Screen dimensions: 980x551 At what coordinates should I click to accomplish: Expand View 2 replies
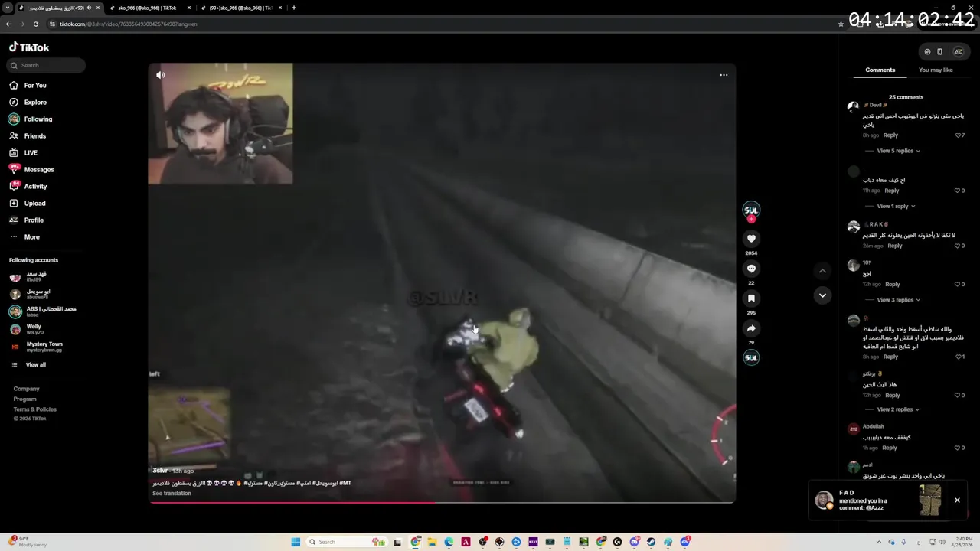pyautogui.click(x=898, y=409)
